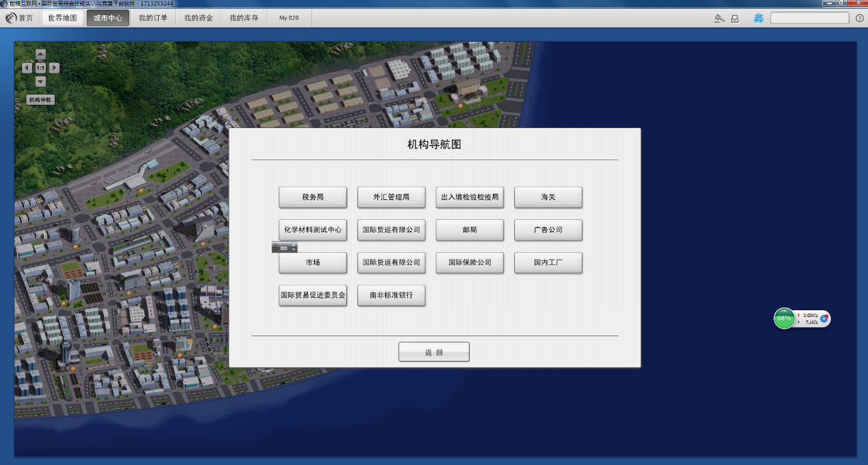Viewport: 868px width, 465px height.
Task: Click the blue 鑫 funds icon
Action: pyautogui.click(x=758, y=18)
